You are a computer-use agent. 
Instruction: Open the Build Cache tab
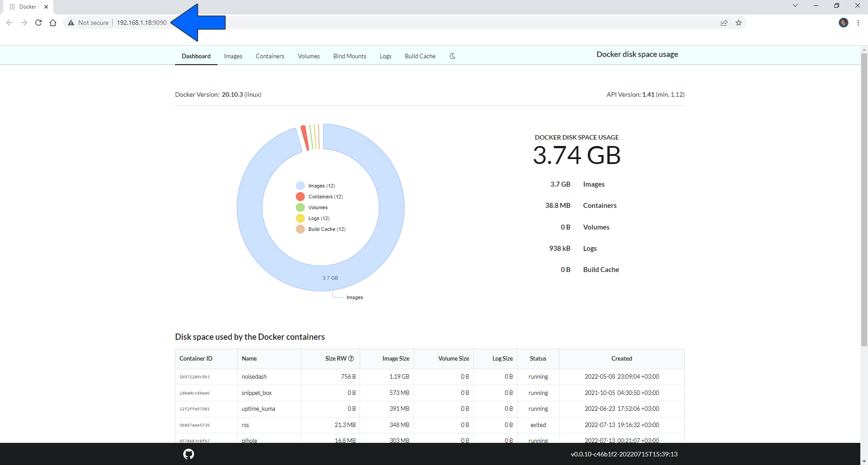[420, 56]
